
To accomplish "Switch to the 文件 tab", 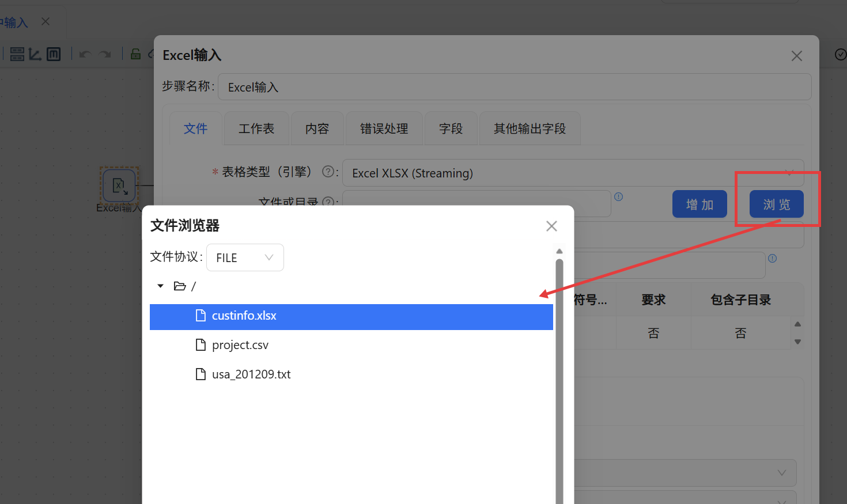I will (x=195, y=128).
